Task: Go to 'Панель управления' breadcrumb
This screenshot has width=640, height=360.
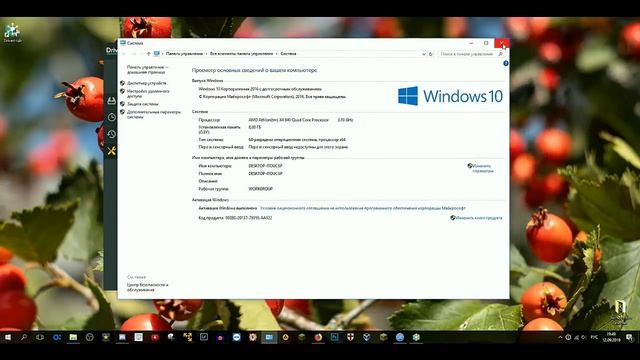Action: pos(184,53)
